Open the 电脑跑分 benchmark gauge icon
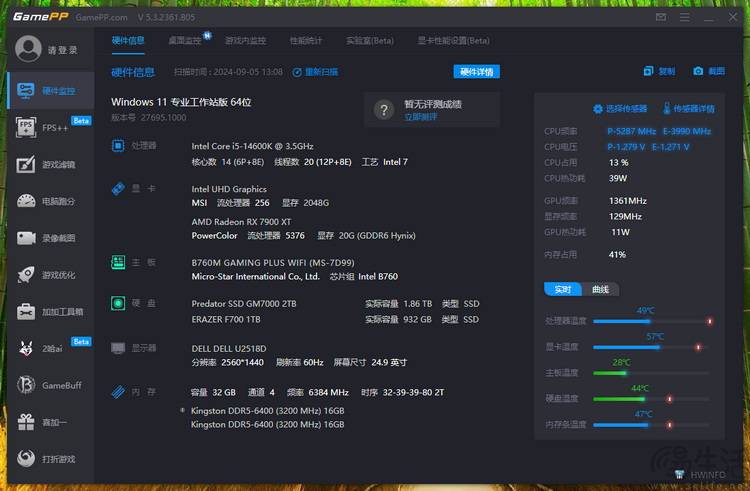This screenshot has width=750, height=491. 26,201
